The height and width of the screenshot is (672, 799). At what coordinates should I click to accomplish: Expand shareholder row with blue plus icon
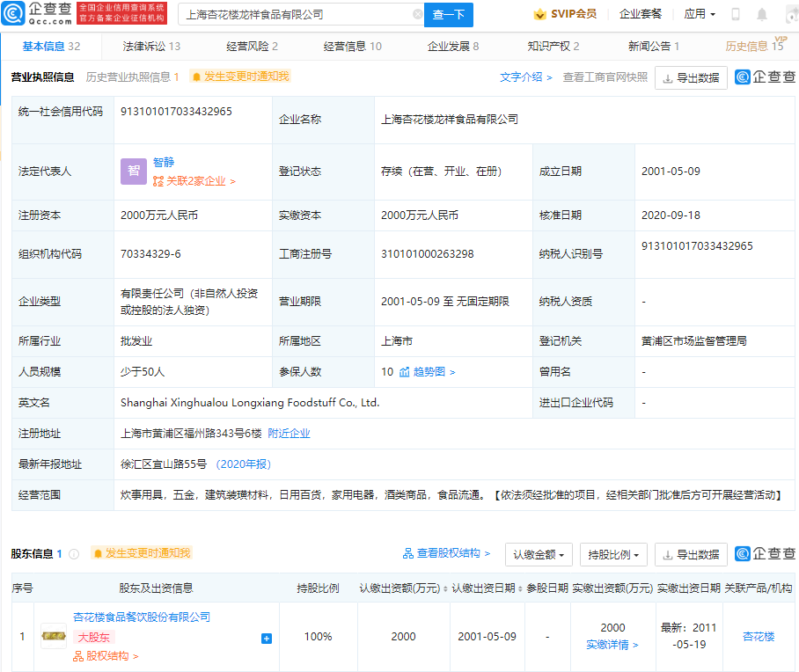click(267, 639)
